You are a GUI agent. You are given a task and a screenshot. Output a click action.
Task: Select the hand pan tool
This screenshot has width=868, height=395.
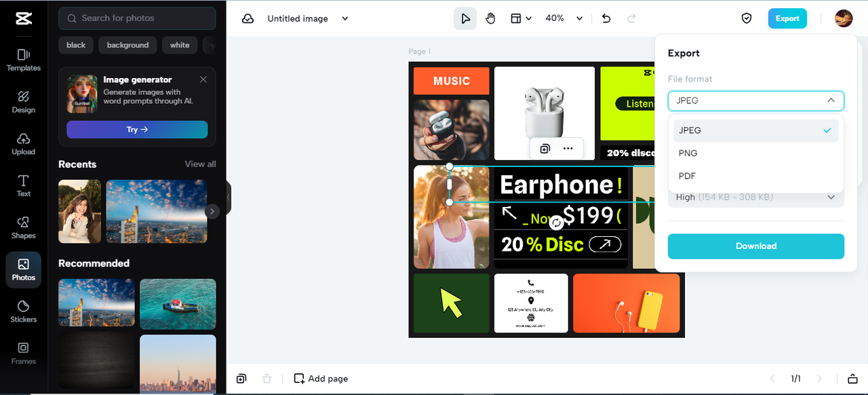coord(490,18)
